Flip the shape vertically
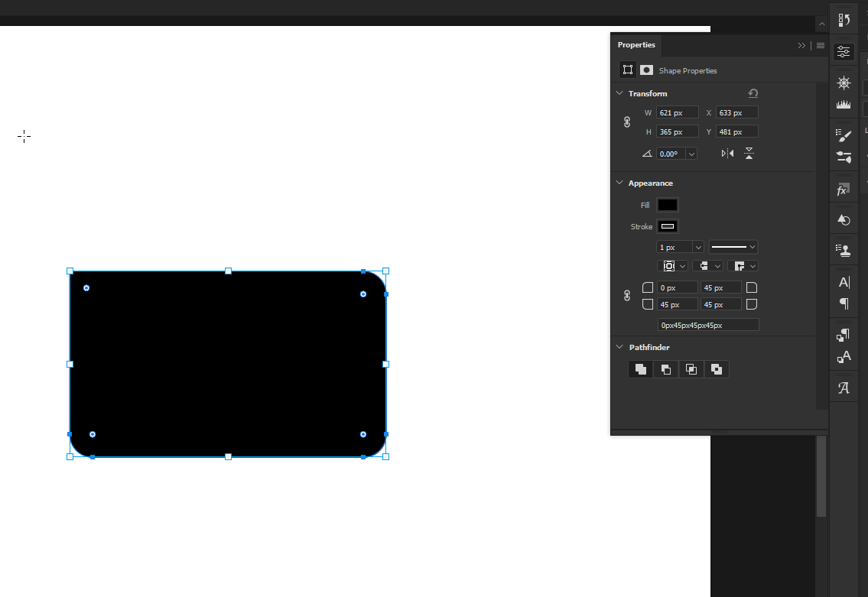 (x=749, y=152)
